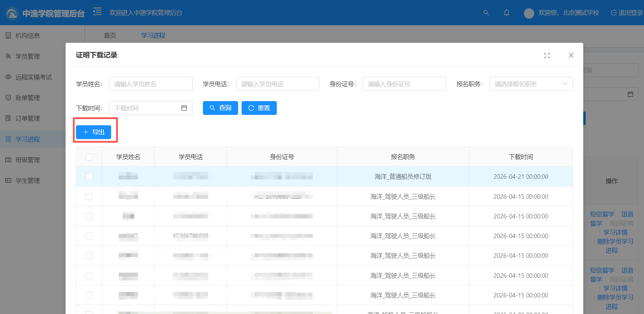Viewport: 644px width, 314px height.
Task: Click the calendar icon in background page date field
Action: tap(631, 94)
